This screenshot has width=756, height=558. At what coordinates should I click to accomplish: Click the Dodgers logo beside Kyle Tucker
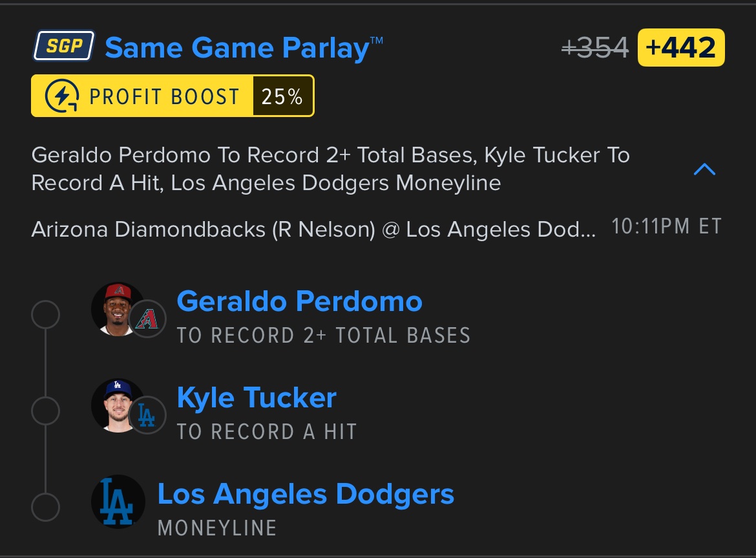click(147, 415)
